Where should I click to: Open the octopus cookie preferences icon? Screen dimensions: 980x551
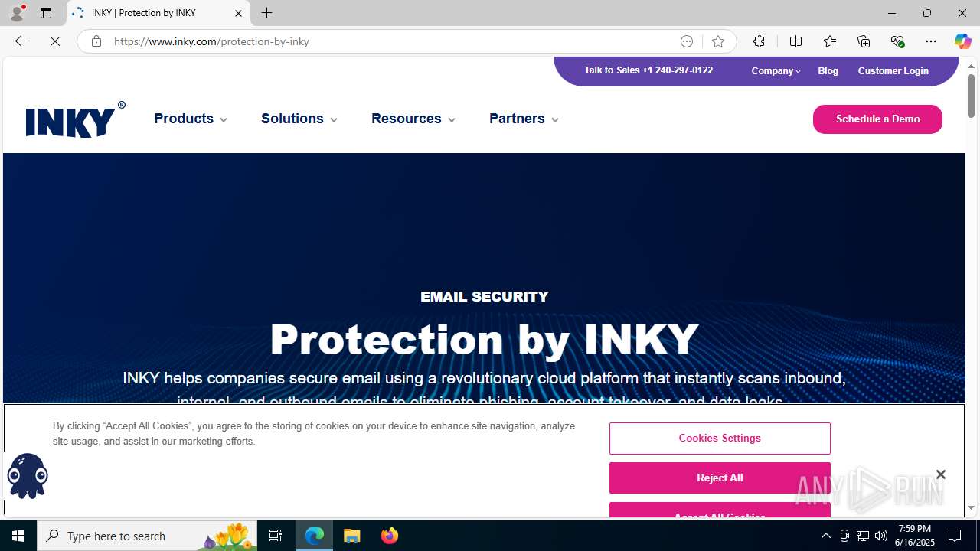click(x=28, y=475)
